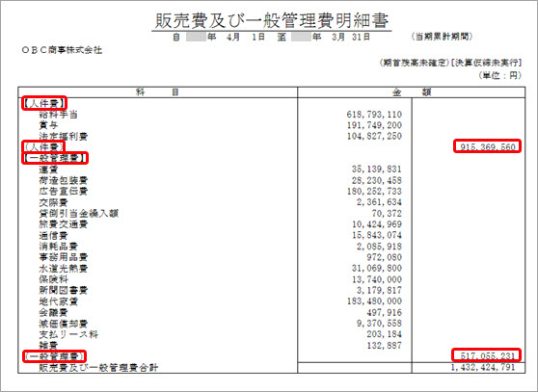Click the amount 35,139,831
The image size is (538, 392).
pyautogui.click(x=376, y=170)
